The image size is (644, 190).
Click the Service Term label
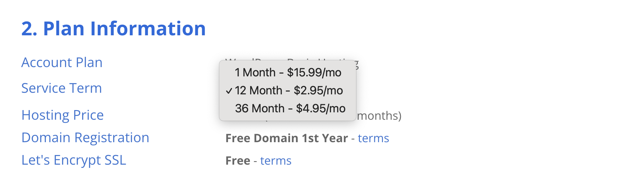coord(62,88)
